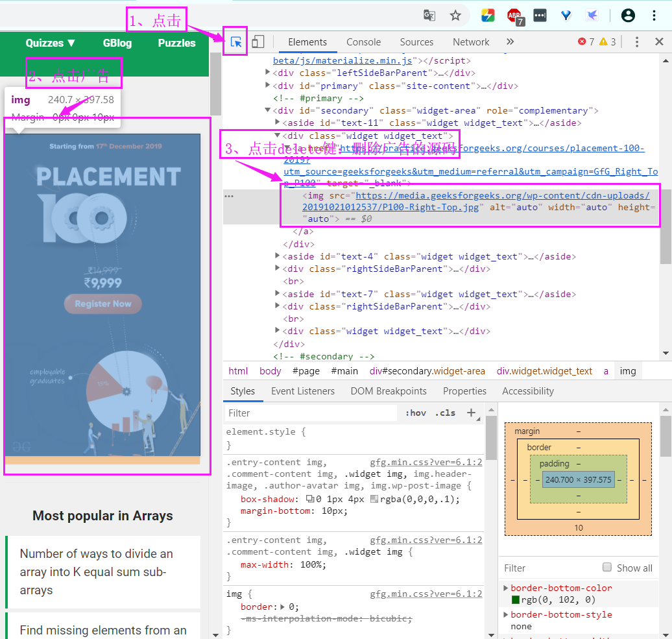Focus the Computed Filter input
Image resolution: width=672 pixels, height=639 pixels.
551,568
